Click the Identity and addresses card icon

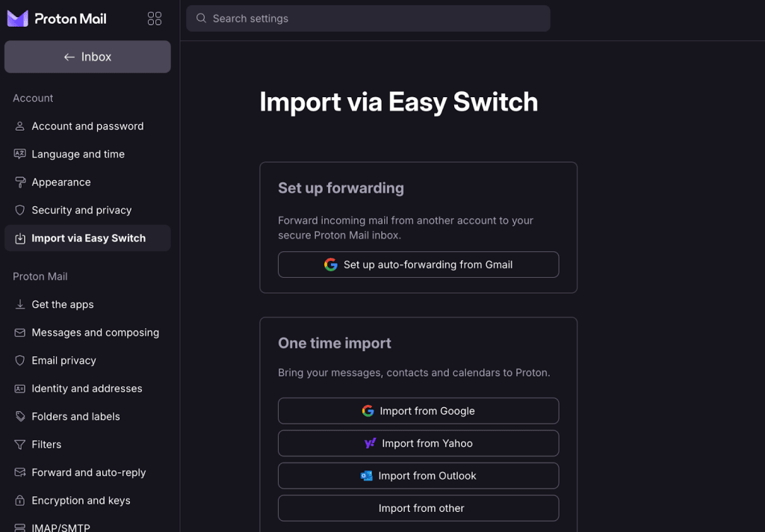point(19,389)
